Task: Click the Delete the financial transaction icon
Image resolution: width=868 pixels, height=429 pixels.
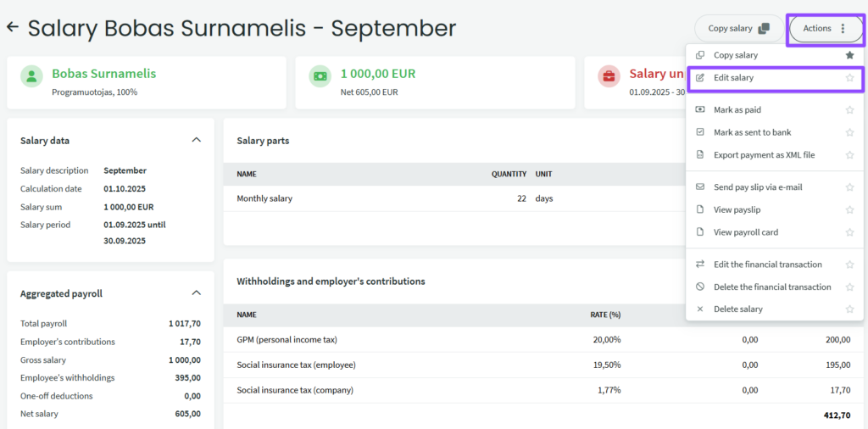Action: tap(700, 287)
